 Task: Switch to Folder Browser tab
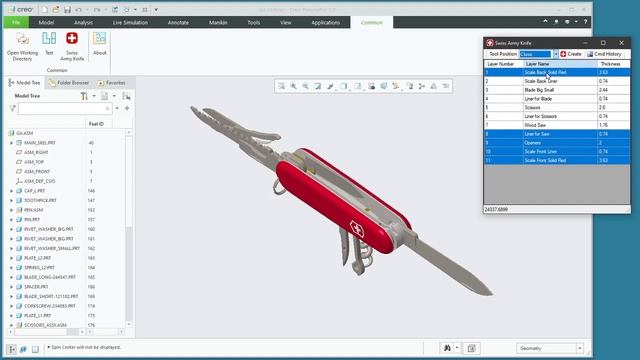[x=69, y=83]
